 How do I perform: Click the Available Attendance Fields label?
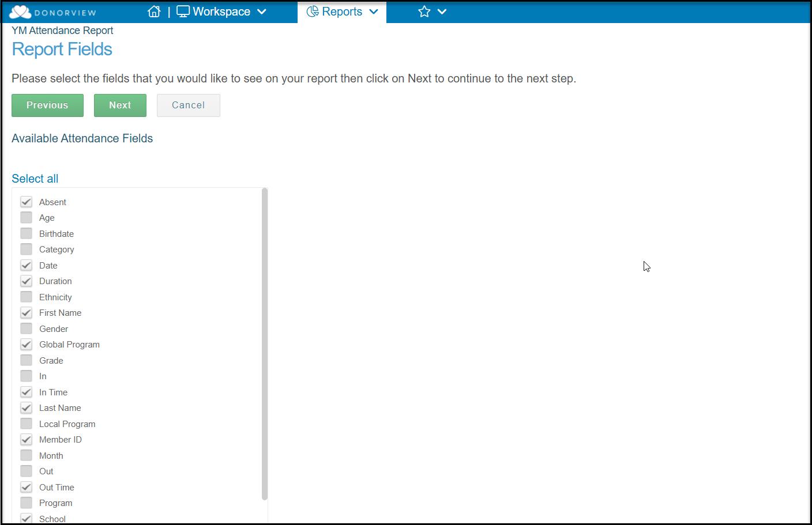pos(82,138)
